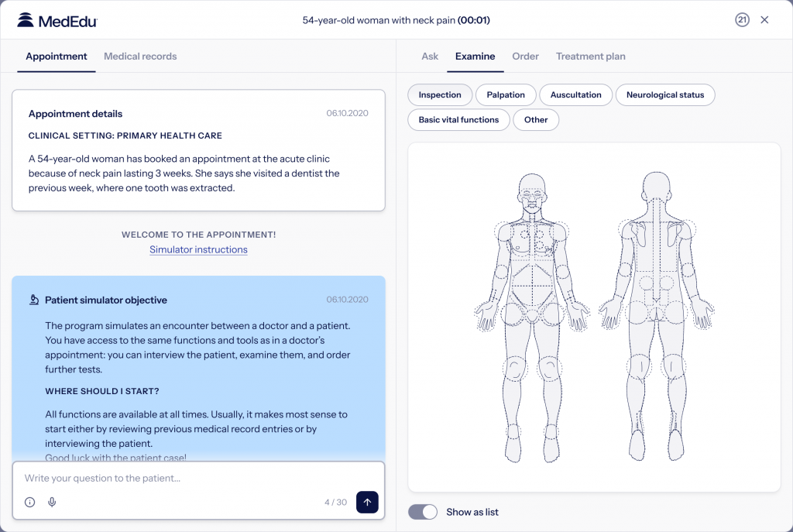Select the Auscultation button
This screenshot has height=532, width=793.
coord(575,94)
